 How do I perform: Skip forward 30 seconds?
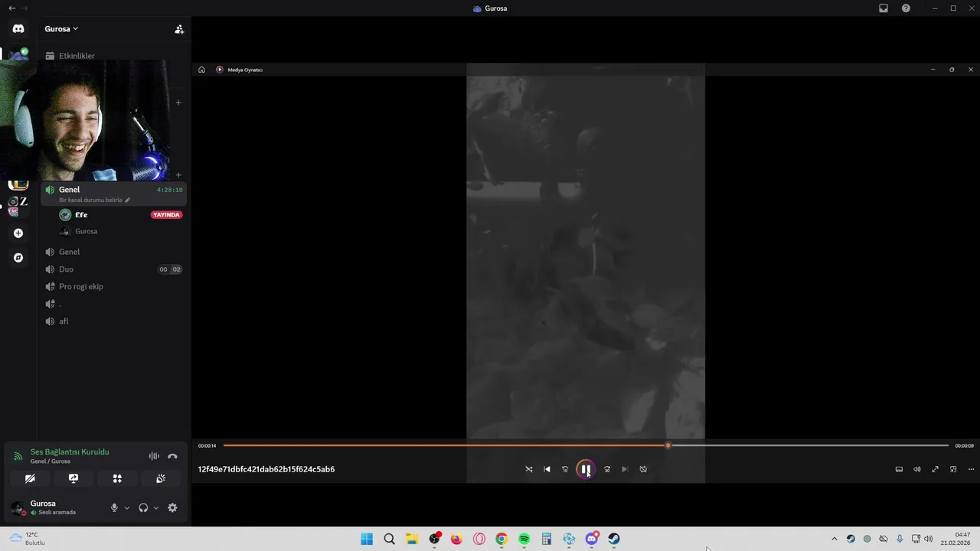point(606,469)
